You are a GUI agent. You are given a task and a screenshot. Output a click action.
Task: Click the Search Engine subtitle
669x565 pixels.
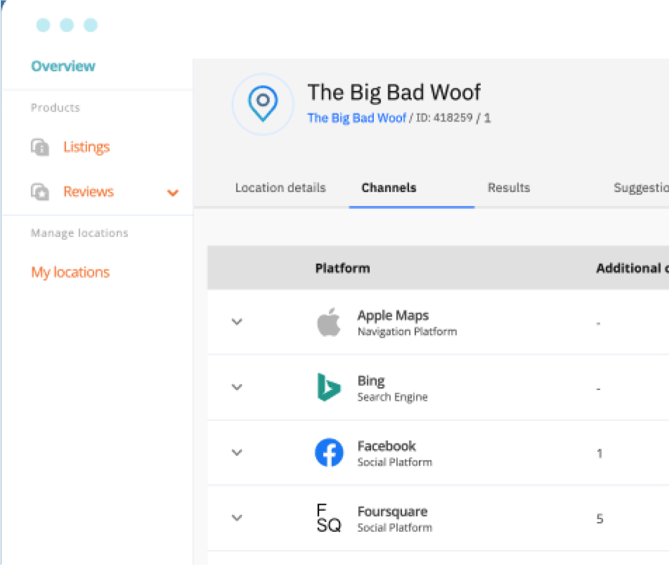pos(392,397)
